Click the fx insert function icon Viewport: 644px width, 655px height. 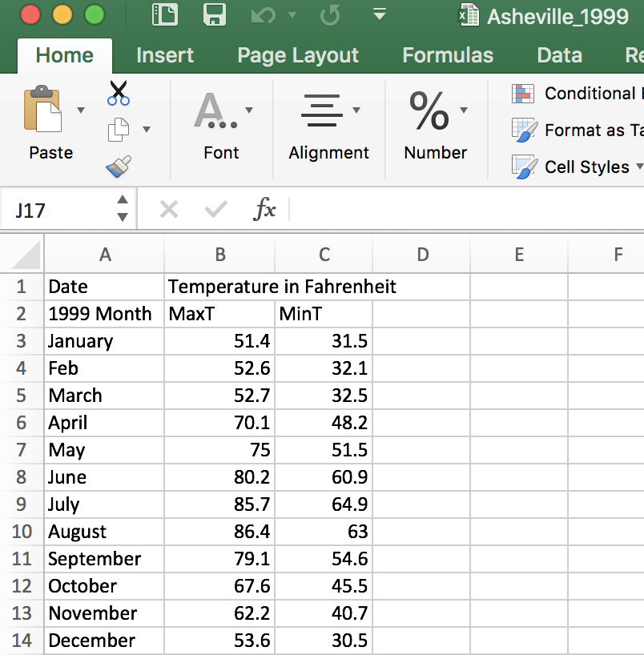(264, 210)
